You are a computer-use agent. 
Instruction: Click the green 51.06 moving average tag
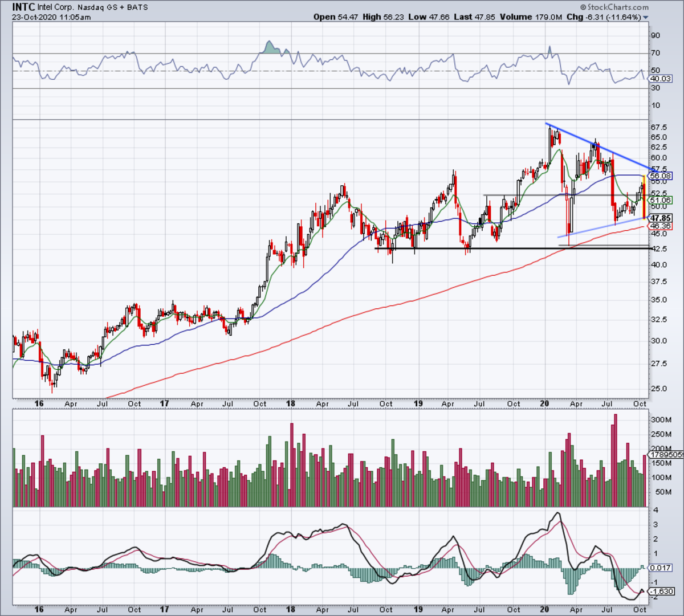tap(661, 200)
